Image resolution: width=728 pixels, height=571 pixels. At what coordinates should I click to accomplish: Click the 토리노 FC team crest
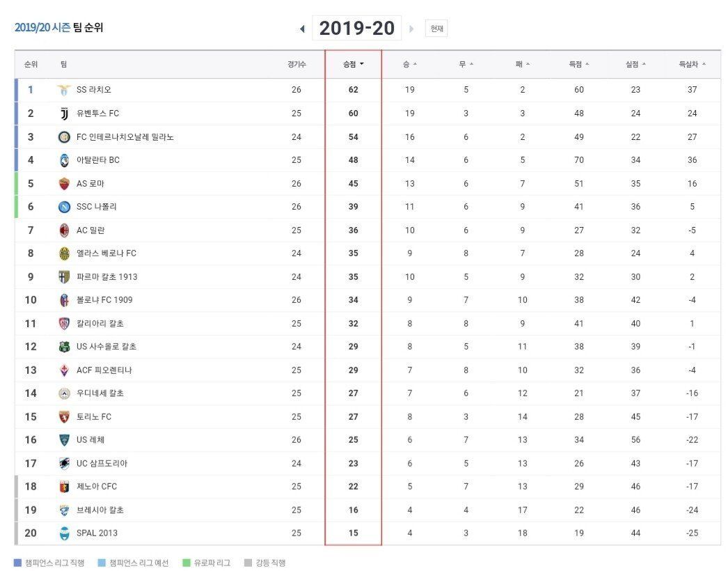click(x=64, y=417)
